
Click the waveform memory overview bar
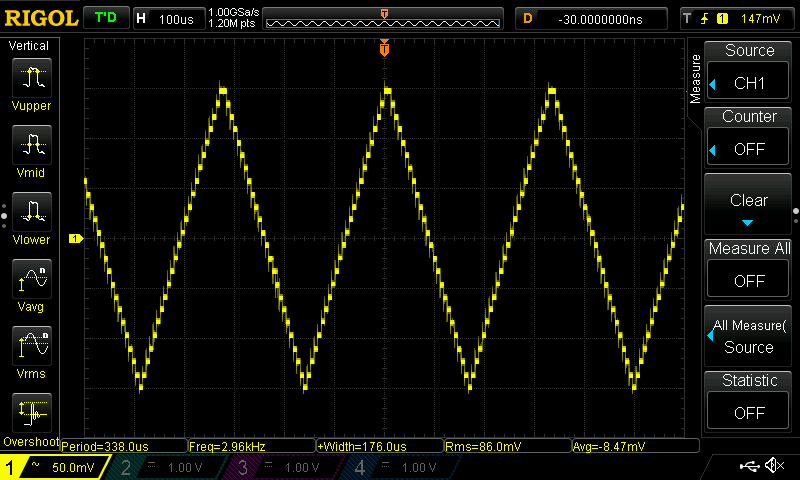(383, 19)
